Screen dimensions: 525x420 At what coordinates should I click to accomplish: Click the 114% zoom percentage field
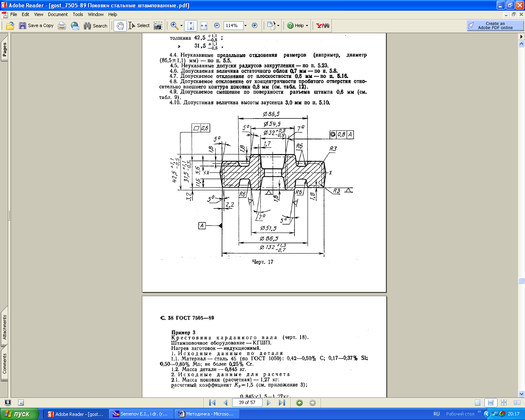coord(233,25)
